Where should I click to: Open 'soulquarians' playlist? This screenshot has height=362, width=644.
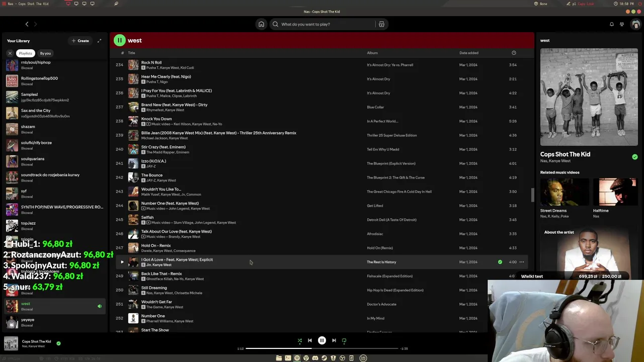[54, 161]
